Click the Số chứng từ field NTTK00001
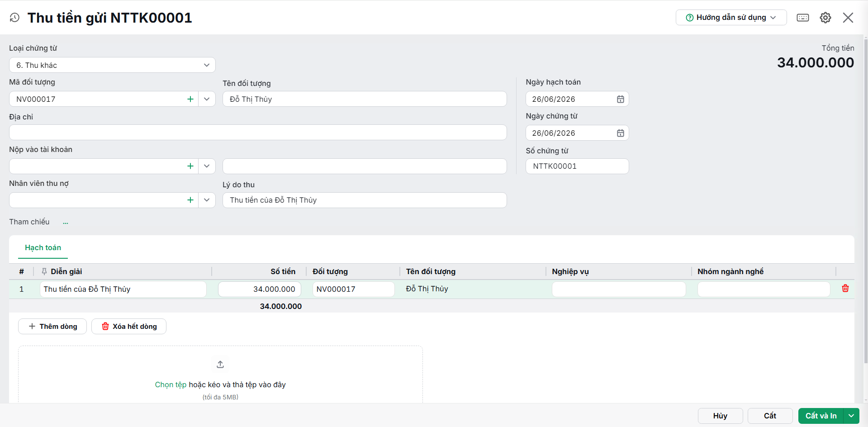Viewport: 868px width, 427px height. coord(577,166)
